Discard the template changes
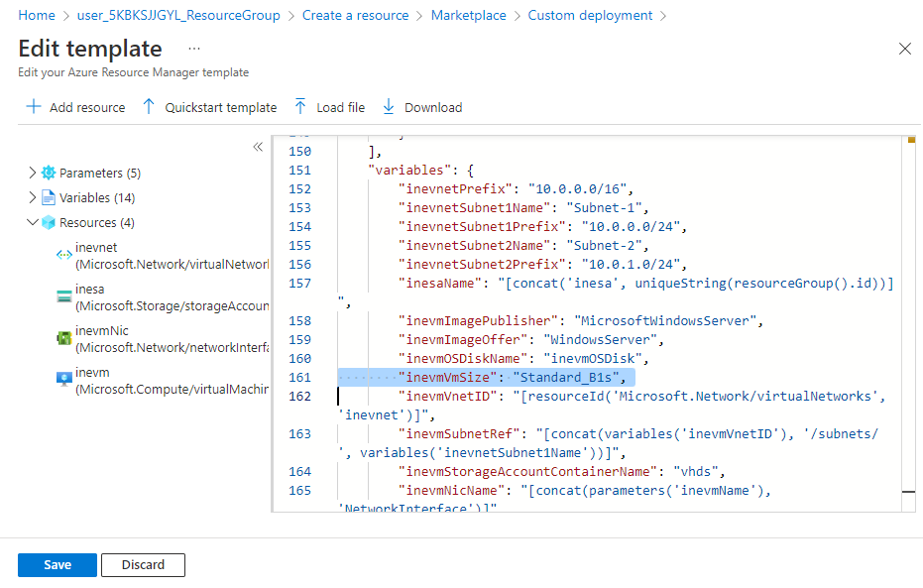 click(143, 565)
